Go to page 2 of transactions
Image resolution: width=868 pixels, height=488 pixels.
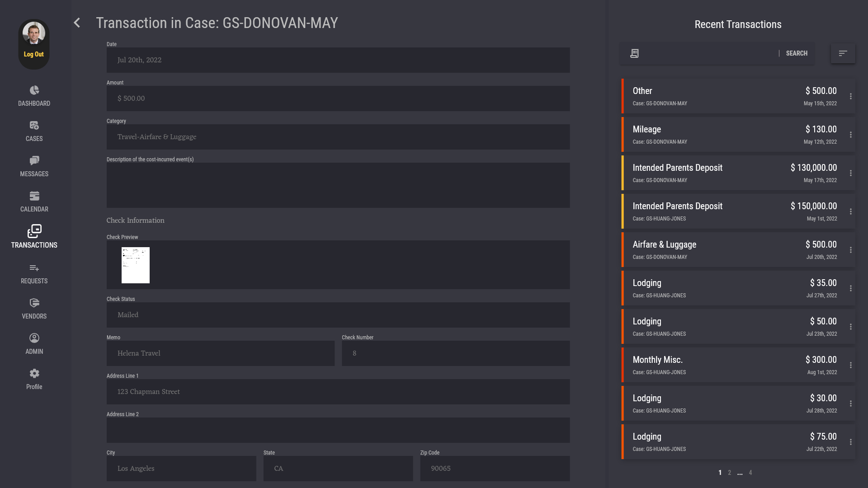729,473
